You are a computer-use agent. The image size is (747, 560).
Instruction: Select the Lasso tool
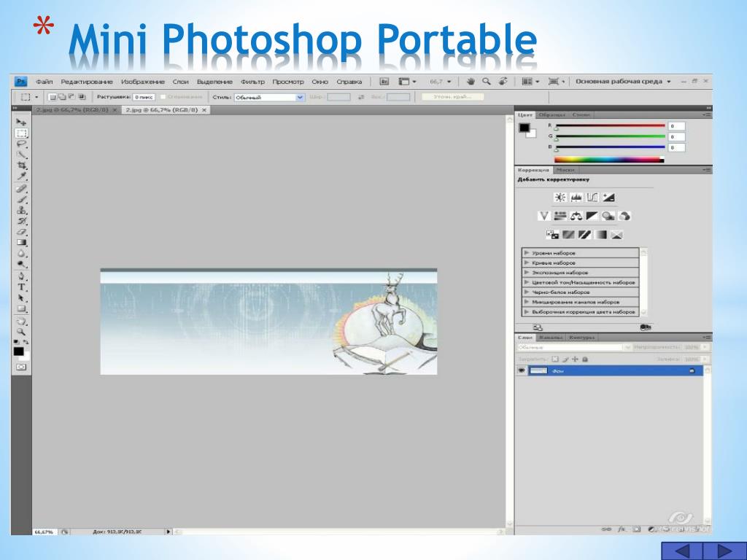click(x=21, y=144)
